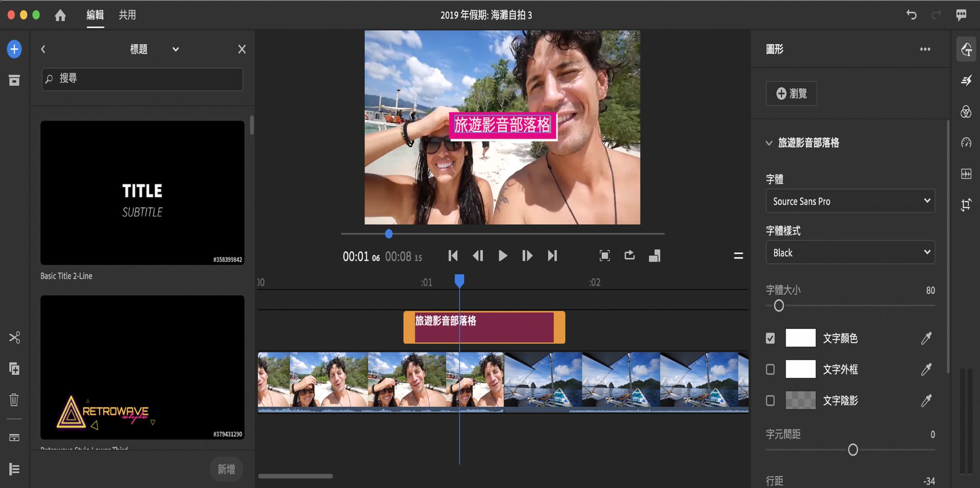Open the timeline options menu icon
The height and width of the screenshot is (488, 980).
pyautogui.click(x=738, y=256)
